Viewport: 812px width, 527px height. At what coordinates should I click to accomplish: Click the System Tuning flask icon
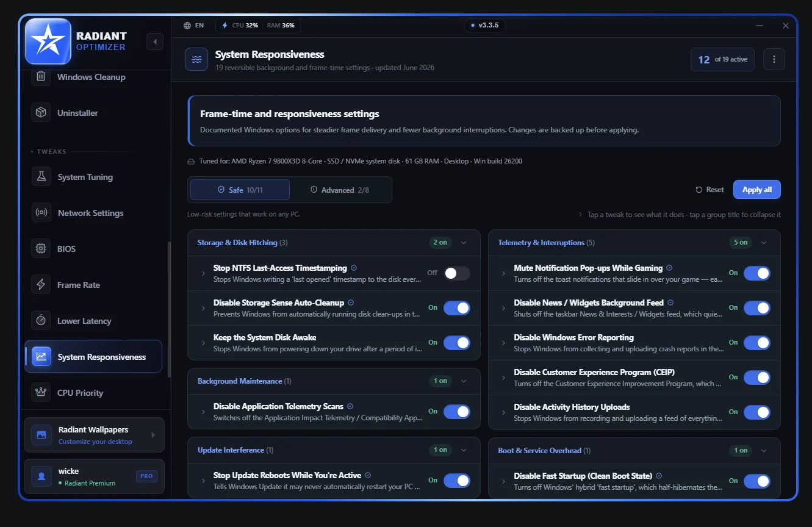tap(41, 177)
